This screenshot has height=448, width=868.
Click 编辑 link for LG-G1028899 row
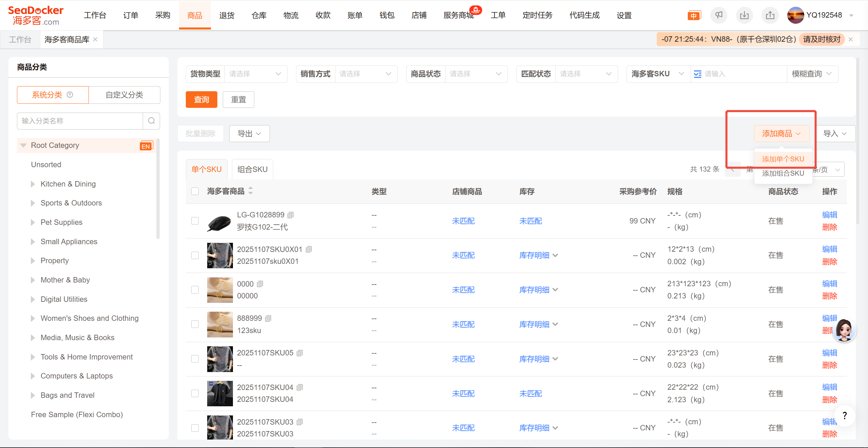(829, 215)
